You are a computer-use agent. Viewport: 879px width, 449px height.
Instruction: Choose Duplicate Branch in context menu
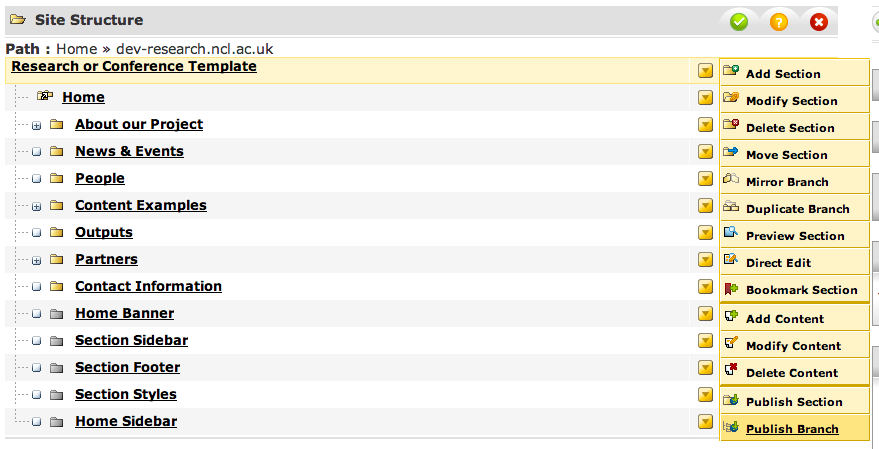(797, 209)
